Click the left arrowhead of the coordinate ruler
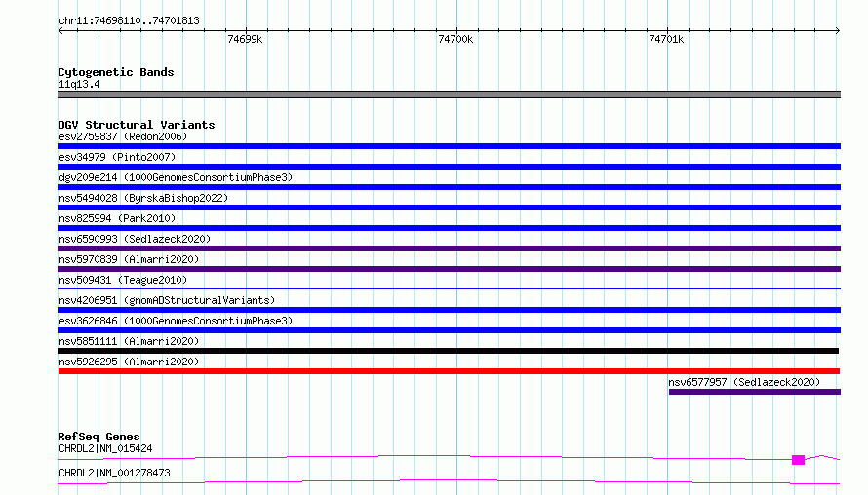The width and height of the screenshot is (868, 495). 60,31
